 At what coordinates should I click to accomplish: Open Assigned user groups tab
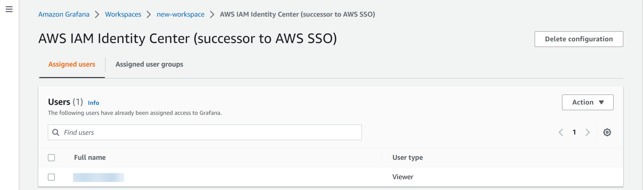(149, 64)
